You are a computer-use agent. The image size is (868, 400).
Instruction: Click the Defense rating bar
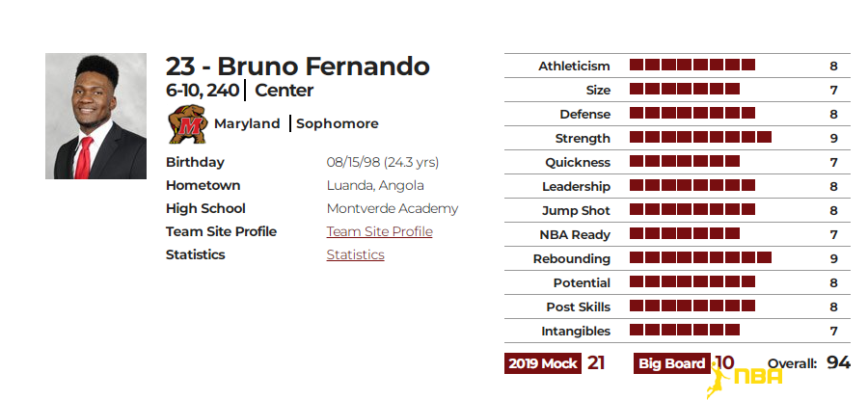[692, 114]
